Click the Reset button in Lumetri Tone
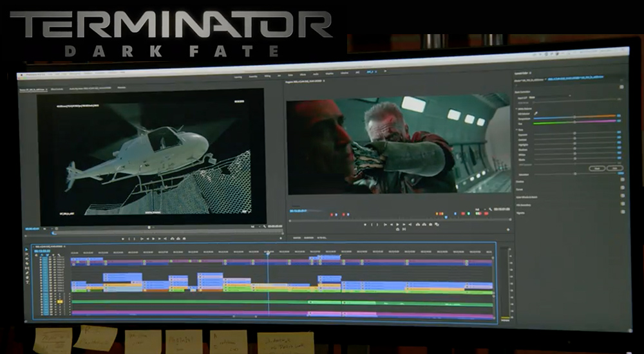Image resolution: width=644 pixels, height=354 pixels. click(x=597, y=169)
